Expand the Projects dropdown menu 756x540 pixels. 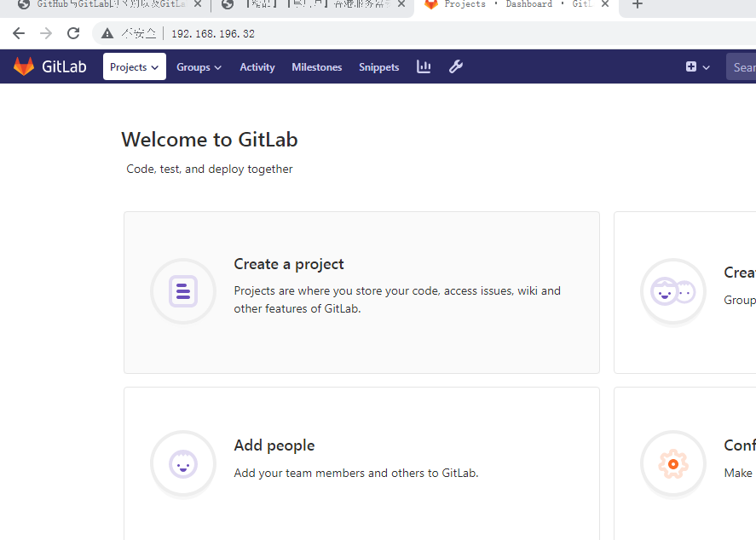[135, 66]
